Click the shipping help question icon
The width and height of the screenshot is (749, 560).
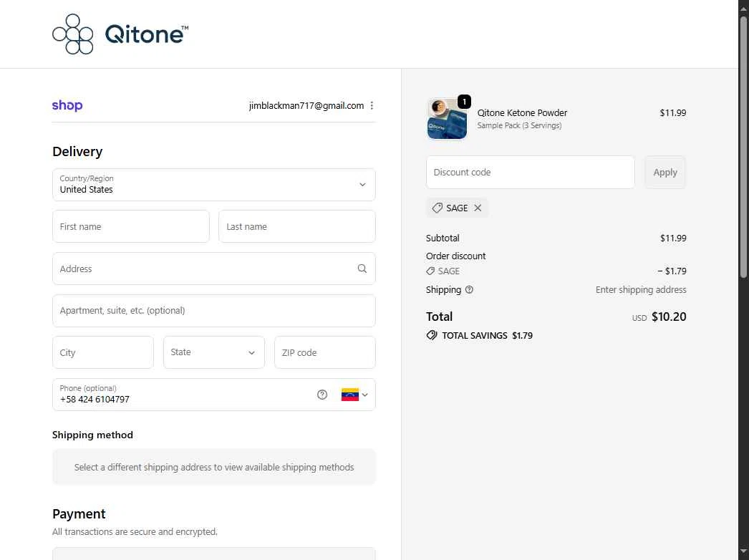[469, 289]
